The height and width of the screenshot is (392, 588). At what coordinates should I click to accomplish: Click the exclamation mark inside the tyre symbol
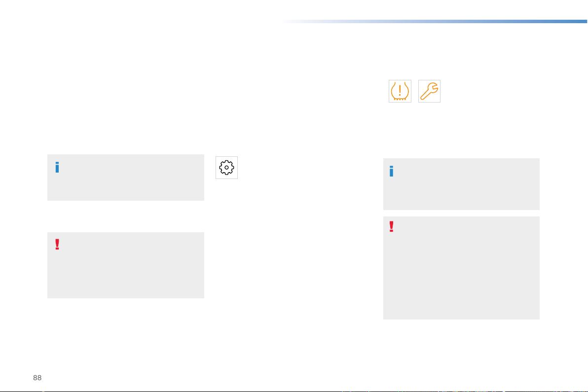click(400, 90)
